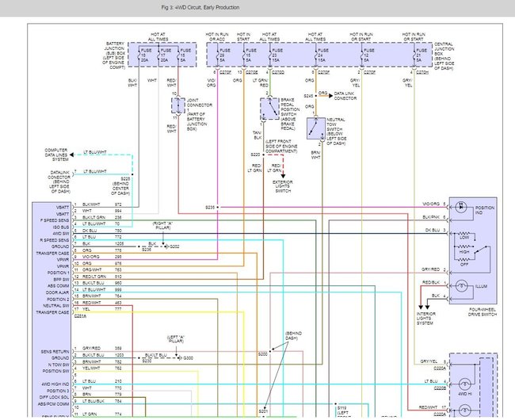
Task: Click the joint connector box symbol
Action: click(179, 106)
